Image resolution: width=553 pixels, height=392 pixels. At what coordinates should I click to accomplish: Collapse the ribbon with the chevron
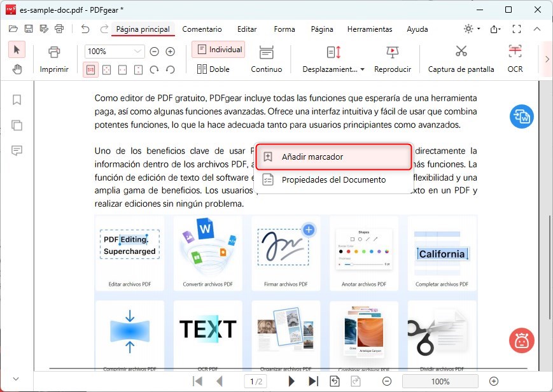537,29
